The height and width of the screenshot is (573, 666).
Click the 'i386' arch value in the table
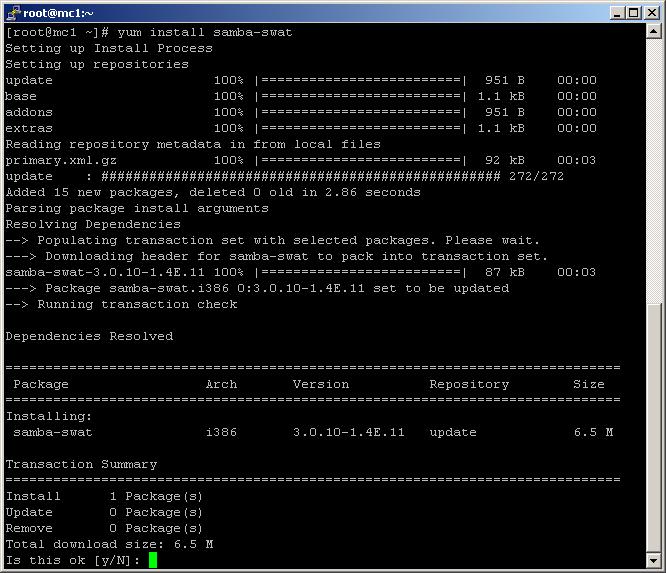click(x=221, y=432)
